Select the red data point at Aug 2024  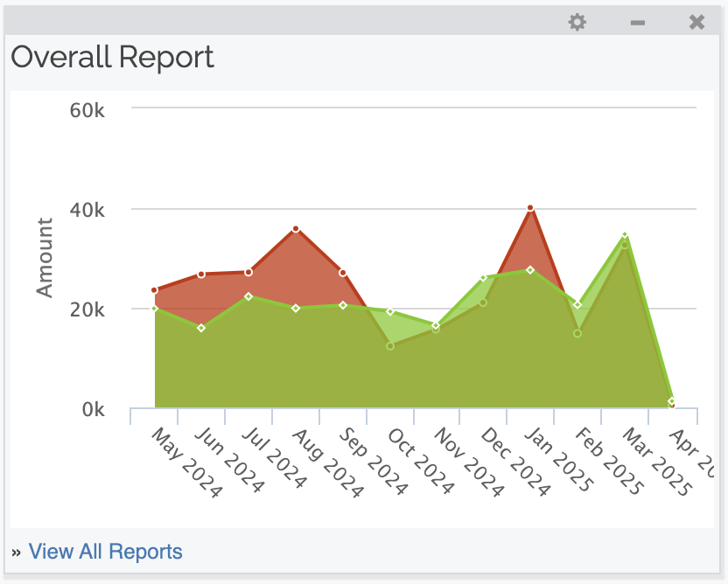(x=296, y=229)
